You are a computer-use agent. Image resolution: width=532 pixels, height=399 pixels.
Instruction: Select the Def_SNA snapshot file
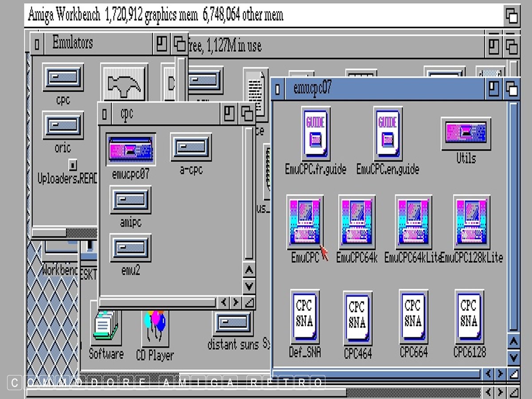305,317
